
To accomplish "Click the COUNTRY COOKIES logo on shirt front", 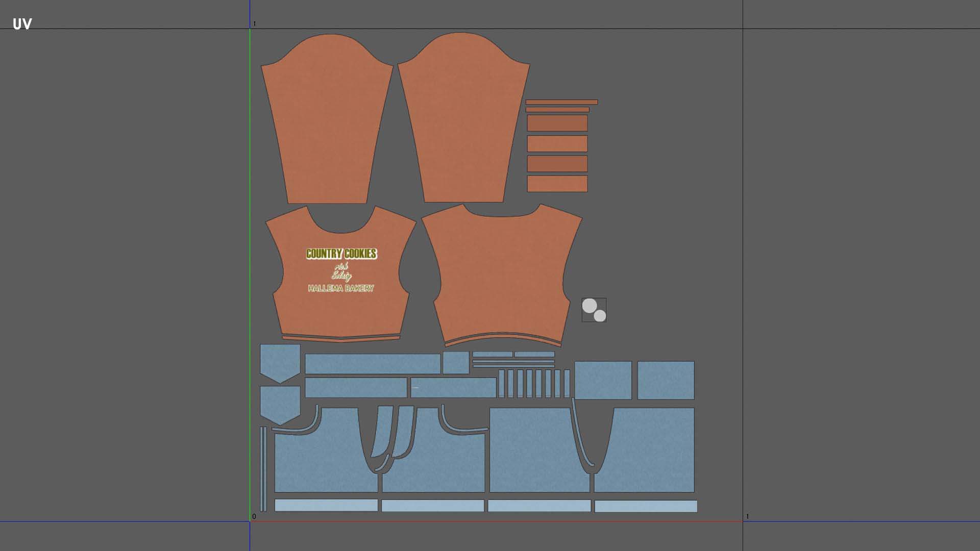I will [341, 254].
